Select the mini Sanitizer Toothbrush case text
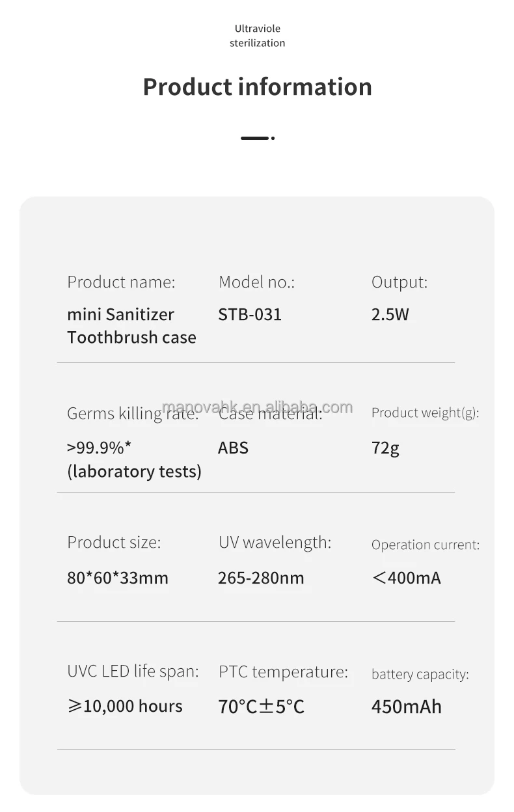Viewport: 514px width, 812px height. [131, 326]
